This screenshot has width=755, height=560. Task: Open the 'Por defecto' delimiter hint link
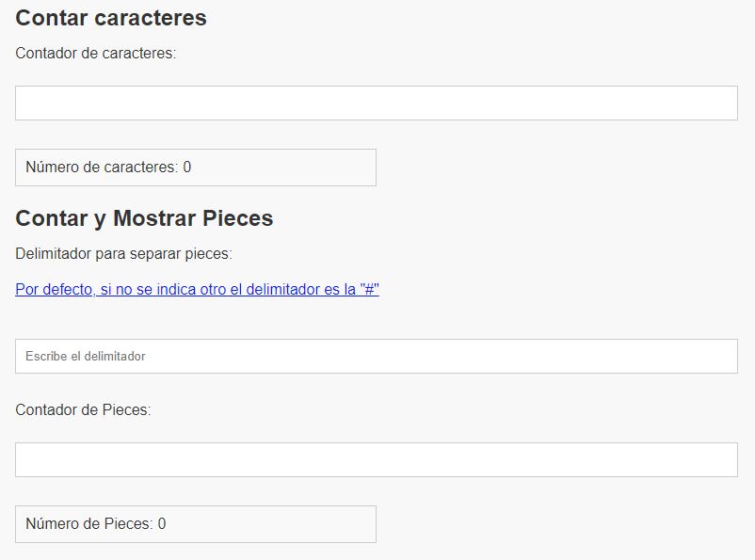click(x=197, y=290)
